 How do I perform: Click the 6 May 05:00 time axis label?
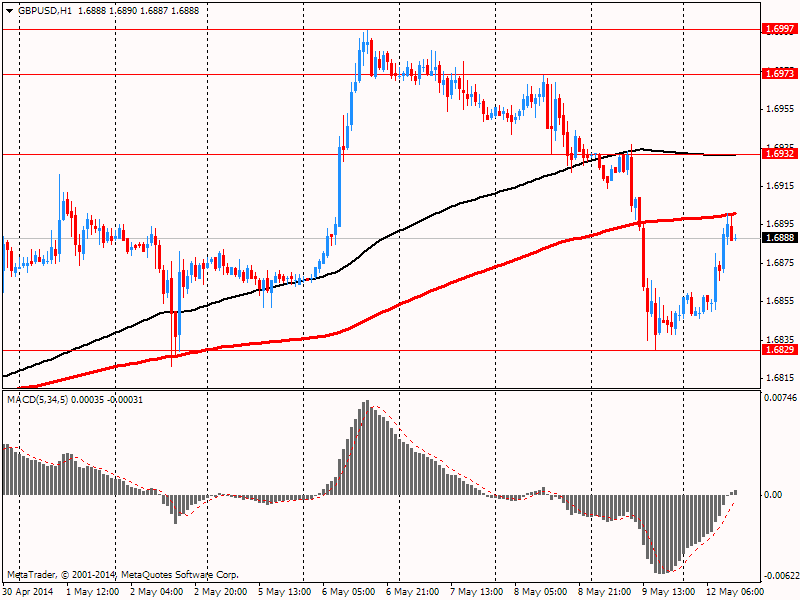[x=349, y=592]
